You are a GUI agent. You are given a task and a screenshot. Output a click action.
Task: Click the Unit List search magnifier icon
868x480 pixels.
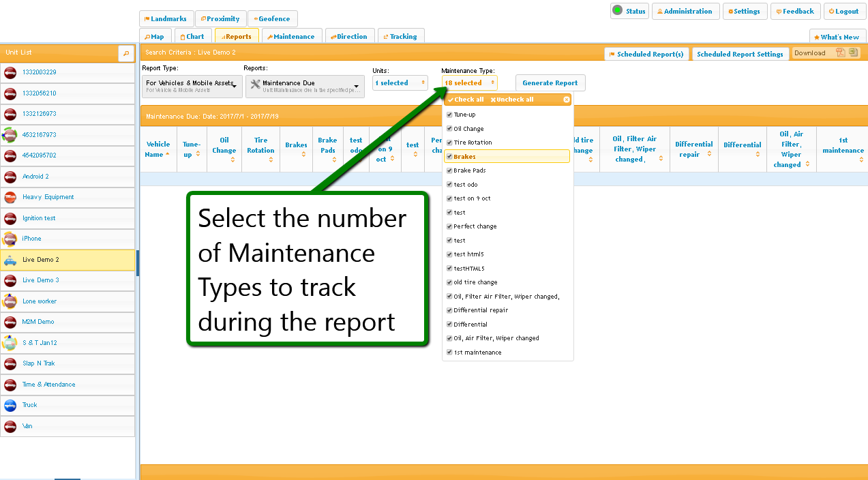[126, 53]
